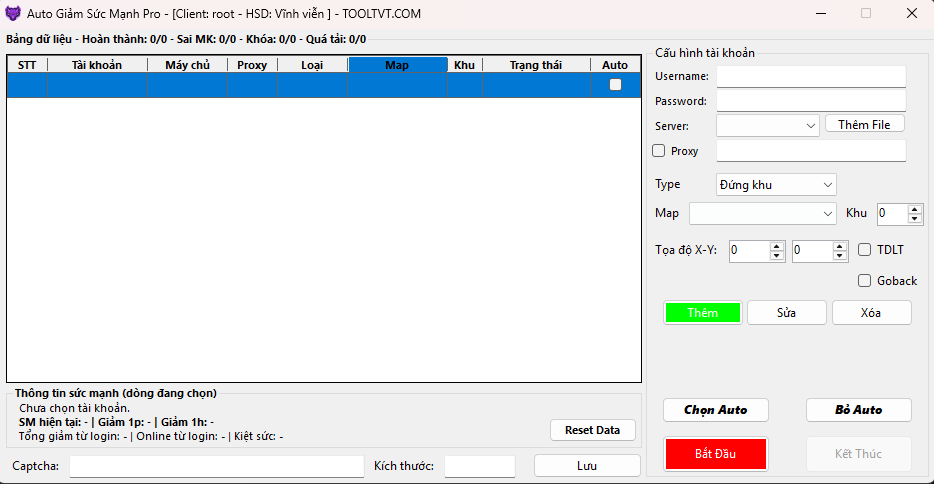Screen dimensions: 934x484
Task: Click into the Username input field
Action: tap(810, 76)
